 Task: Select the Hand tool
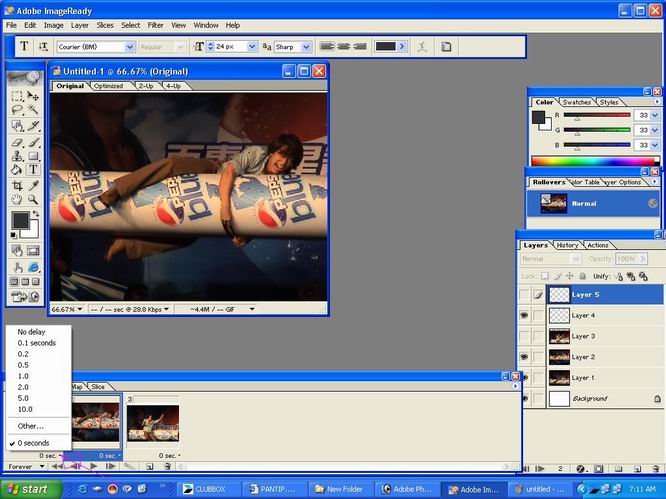click(x=17, y=199)
